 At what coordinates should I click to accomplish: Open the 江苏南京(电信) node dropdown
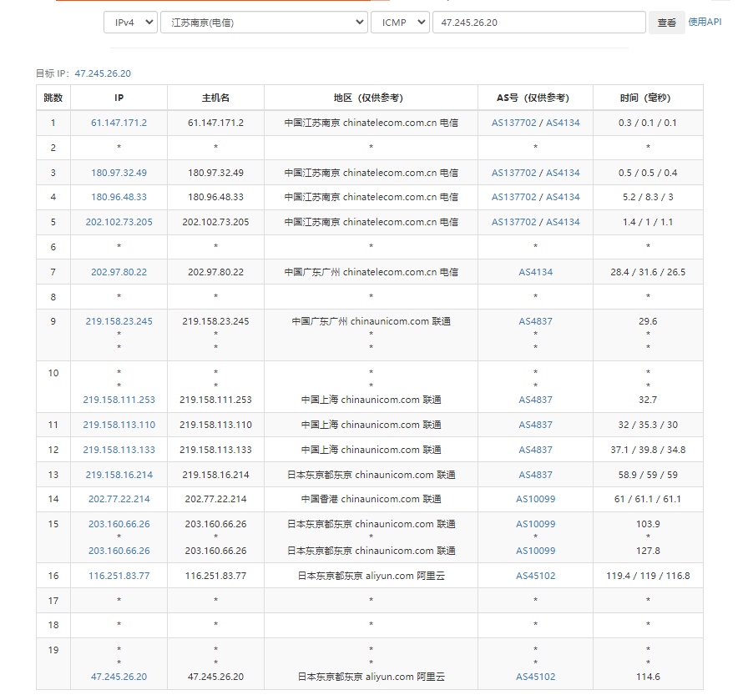click(264, 23)
